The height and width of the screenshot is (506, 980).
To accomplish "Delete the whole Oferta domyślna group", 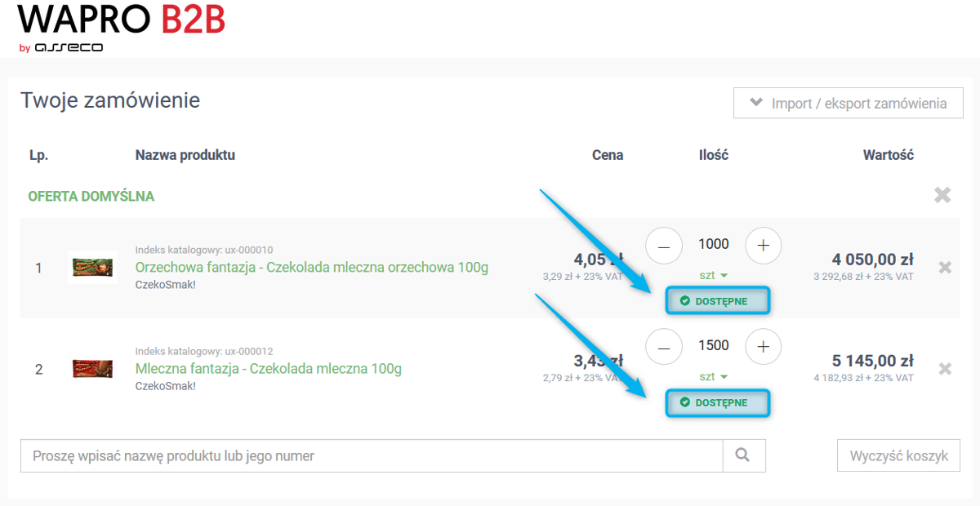I will click(x=942, y=195).
